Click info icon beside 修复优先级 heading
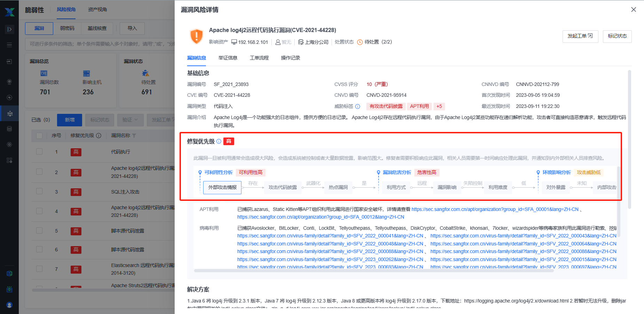This screenshot has height=314, width=644. tap(219, 141)
